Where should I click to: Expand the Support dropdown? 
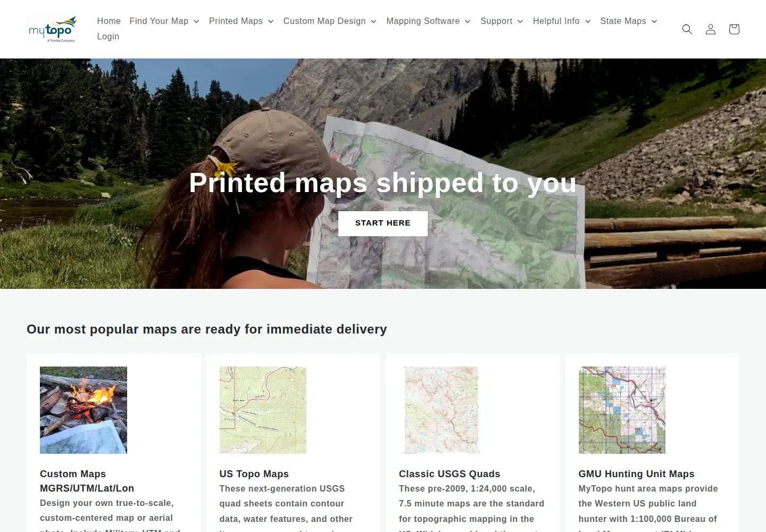[x=502, y=21]
